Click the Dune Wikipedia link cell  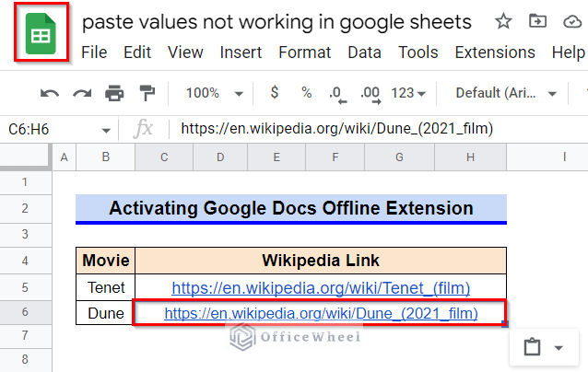coord(320,313)
